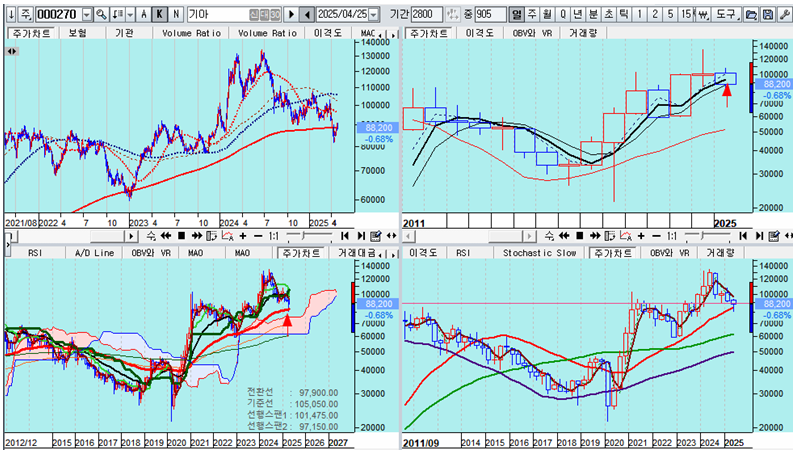The height and width of the screenshot is (451, 795).
Task: Select the 년 yearly period button
Action: pyautogui.click(x=578, y=14)
